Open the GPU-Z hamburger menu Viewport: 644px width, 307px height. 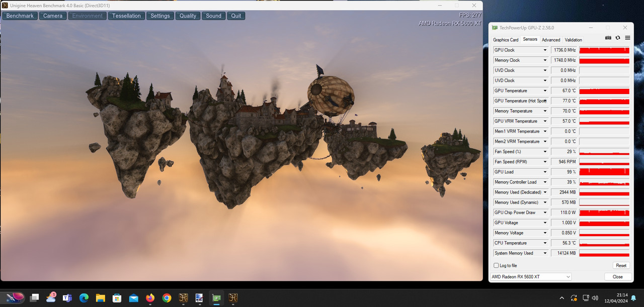click(627, 38)
